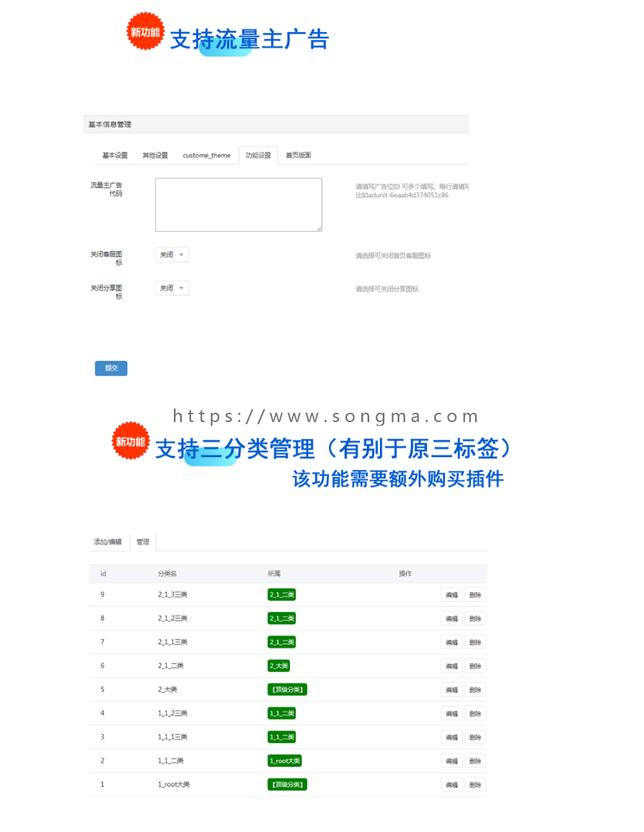Click 编辑 for the 1_1_2三类 row

point(452,714)
